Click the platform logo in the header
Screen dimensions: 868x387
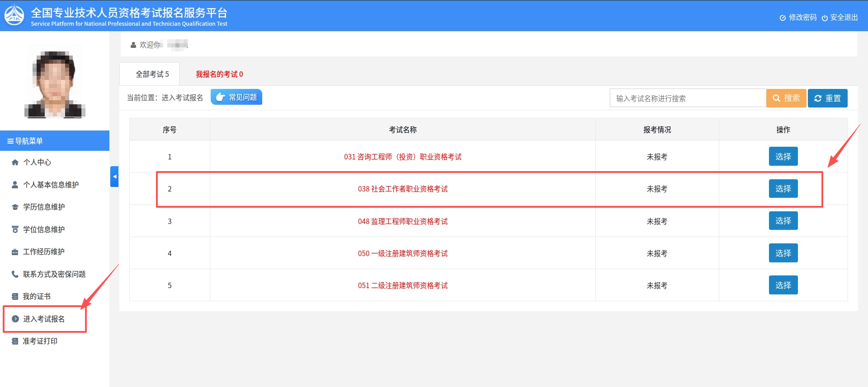pyautogui.click(x=14, y=15)
